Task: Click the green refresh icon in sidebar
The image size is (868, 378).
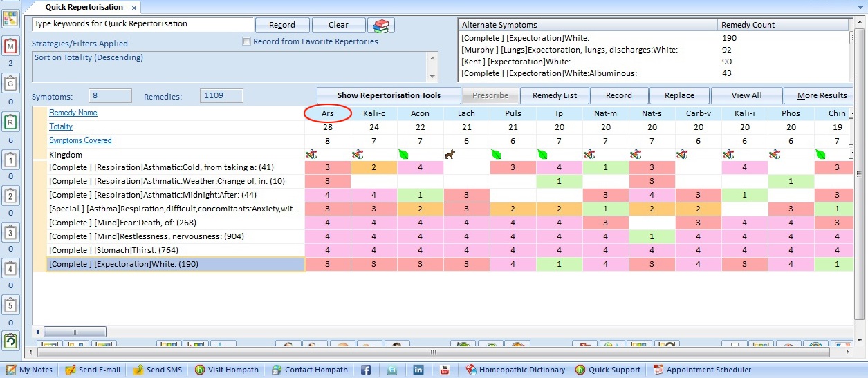Action: click(10, 341)
